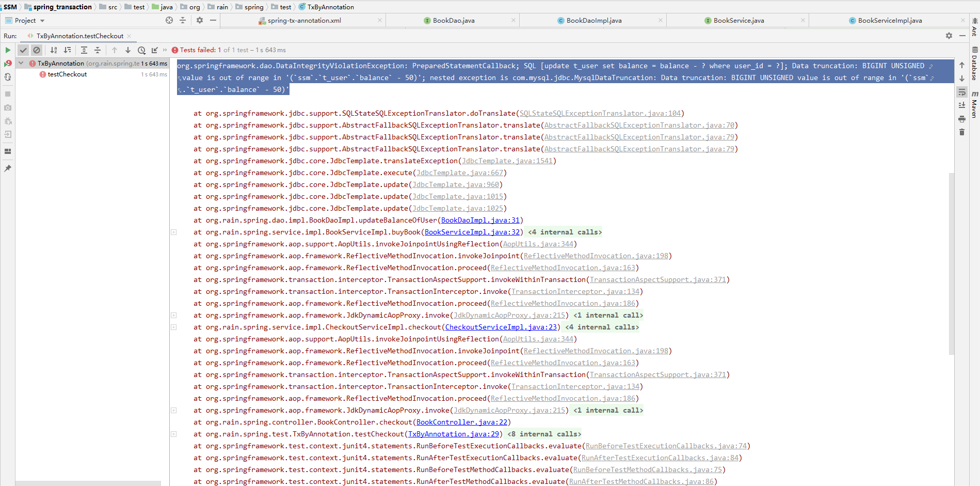Collapse all in Project panel
This screenshot has width=980, height=486.
tap(182, 21)
